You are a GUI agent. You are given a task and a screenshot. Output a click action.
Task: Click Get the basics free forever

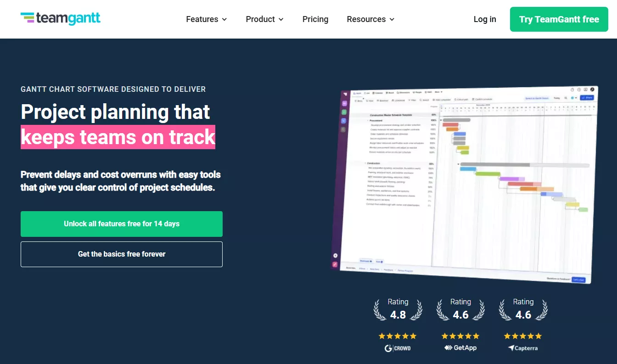point(122,254)
